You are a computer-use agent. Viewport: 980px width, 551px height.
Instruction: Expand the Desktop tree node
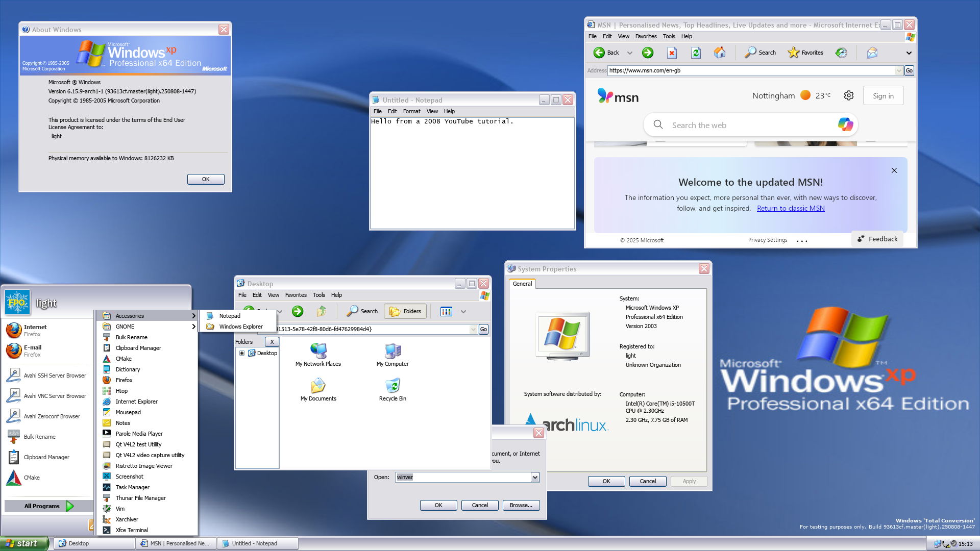pyautogui.click(x=242, y=353)
